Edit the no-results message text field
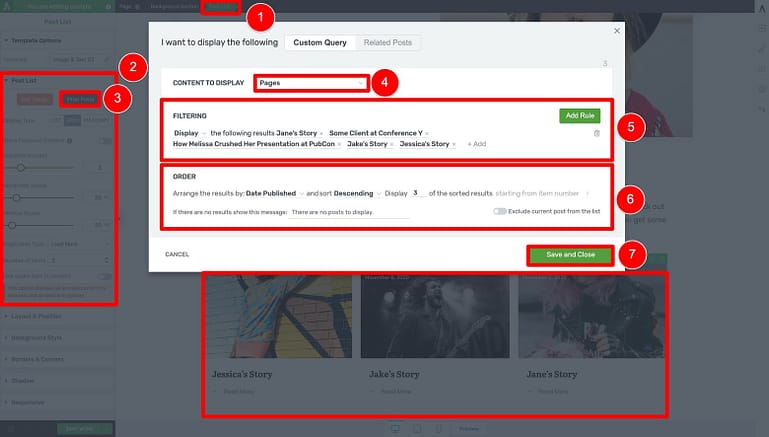769x437 pixels. click(349, 212)
